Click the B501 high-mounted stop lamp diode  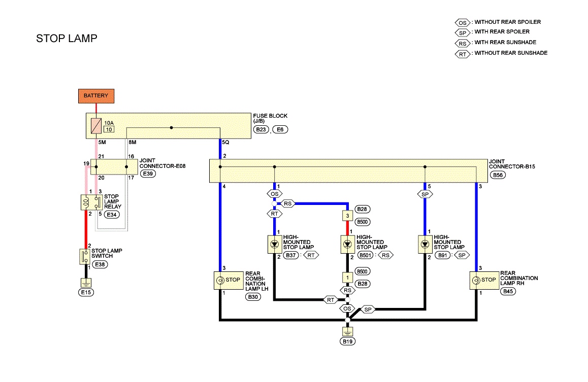point(348,244)
